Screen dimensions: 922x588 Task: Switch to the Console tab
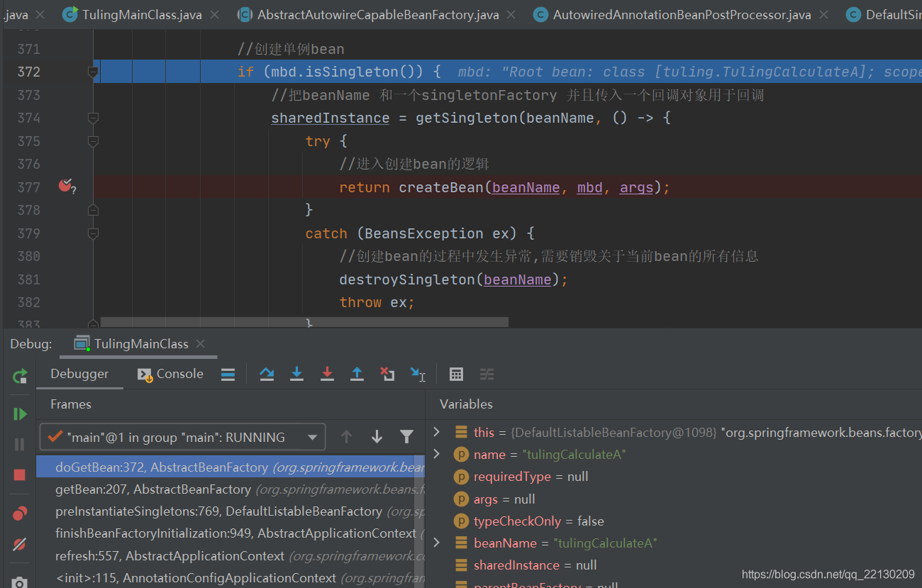[x=170, y=374]
